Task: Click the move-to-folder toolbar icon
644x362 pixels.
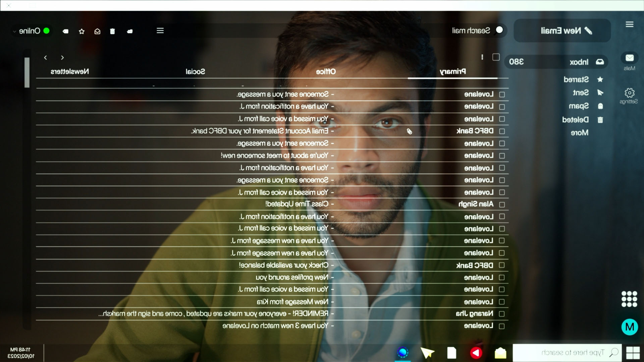Action: click(x=130, y=31)
